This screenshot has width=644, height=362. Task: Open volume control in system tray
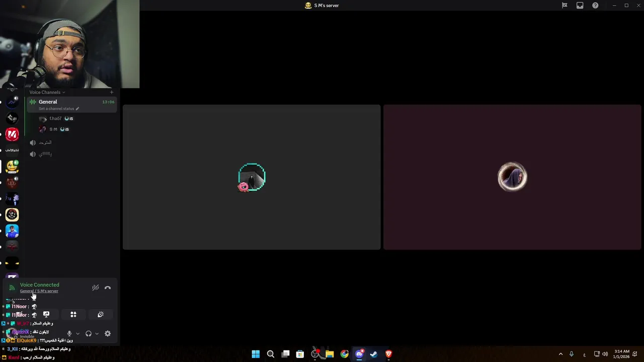605,354
